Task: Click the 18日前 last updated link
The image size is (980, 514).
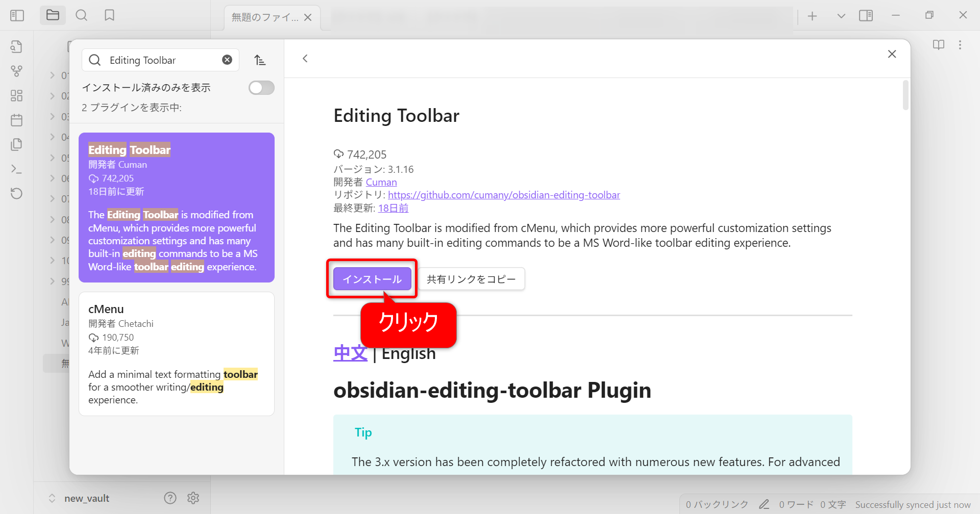Action: pos(393,208)
